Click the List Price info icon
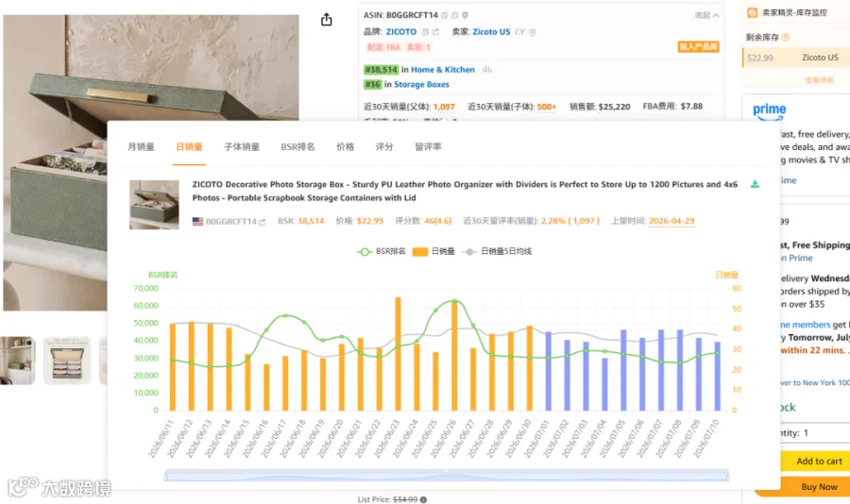The height and width of the screenshot is (504, 850). click(x=423, y=499)
